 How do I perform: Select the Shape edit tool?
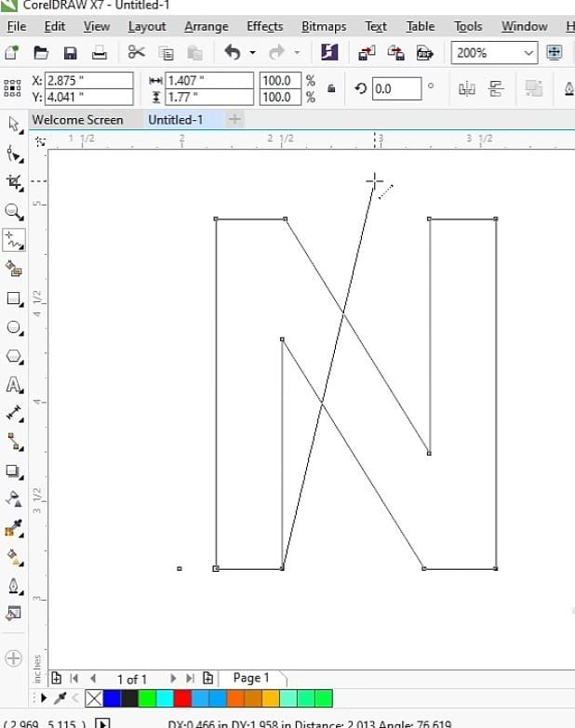pyautogui.click(x=14, y=153)
